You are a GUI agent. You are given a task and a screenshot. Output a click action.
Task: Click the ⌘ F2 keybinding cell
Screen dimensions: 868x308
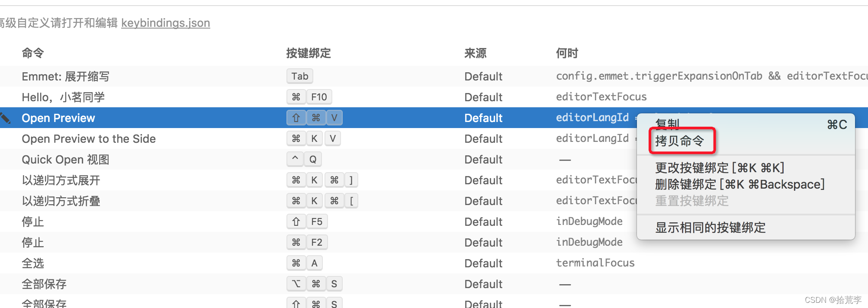tap(307, 242)
